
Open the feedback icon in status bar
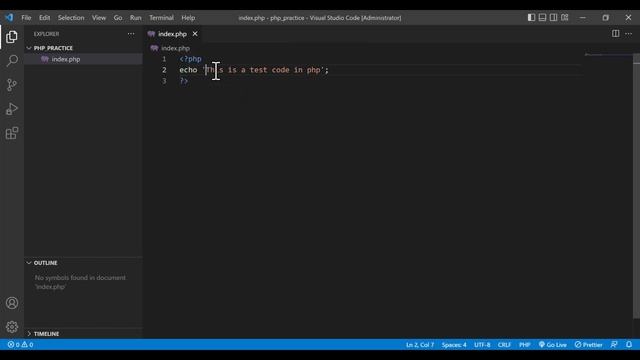614,345
